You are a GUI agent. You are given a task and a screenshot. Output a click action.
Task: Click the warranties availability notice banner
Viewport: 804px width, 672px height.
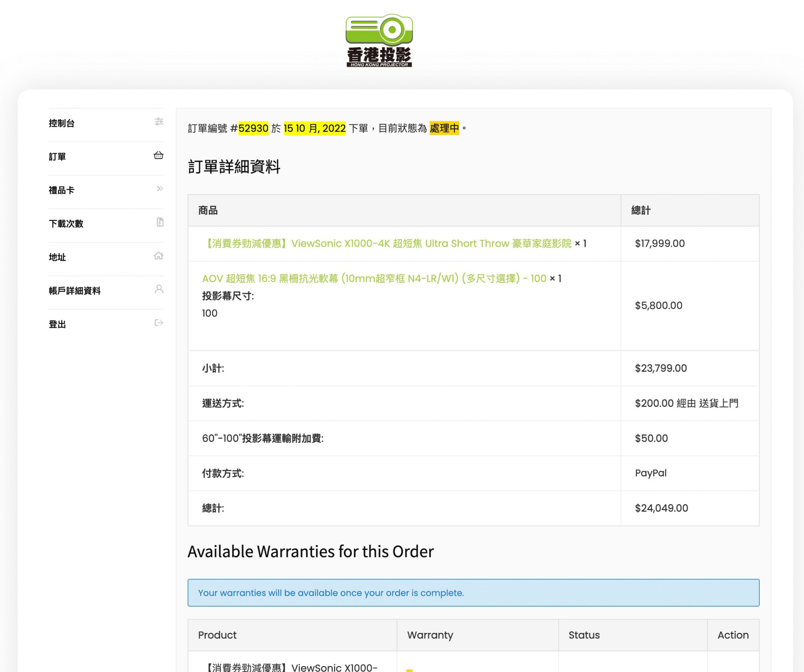point(473,593)
